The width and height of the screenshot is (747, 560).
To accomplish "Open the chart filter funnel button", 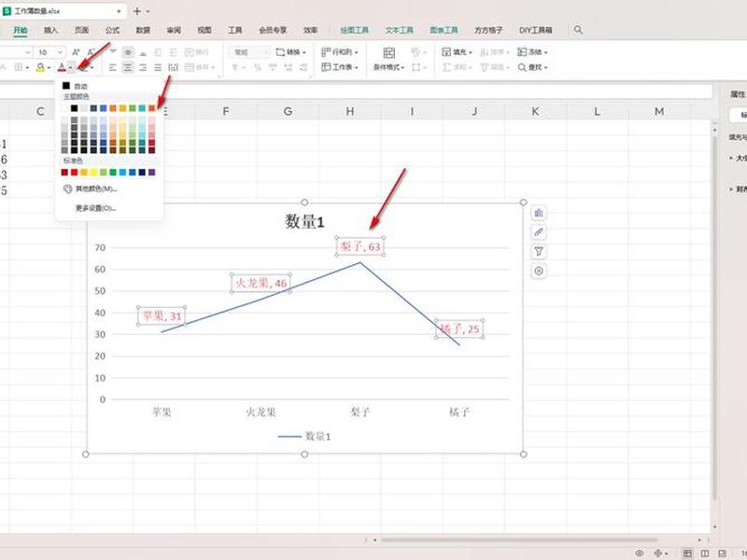I will click(539, 251).
